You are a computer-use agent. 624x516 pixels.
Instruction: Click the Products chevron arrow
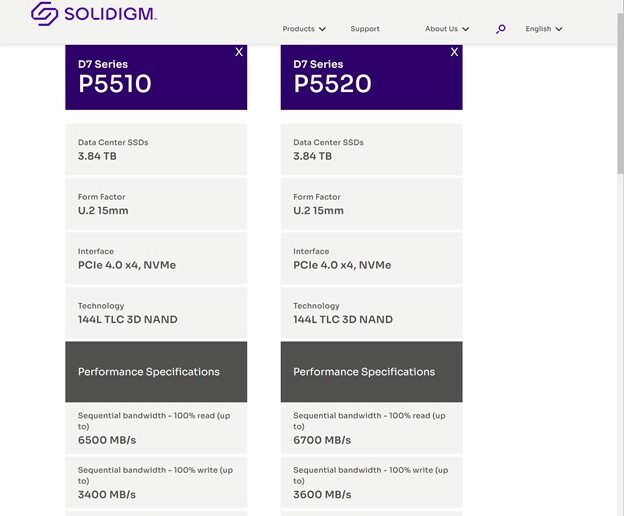(x=322, y=29)
